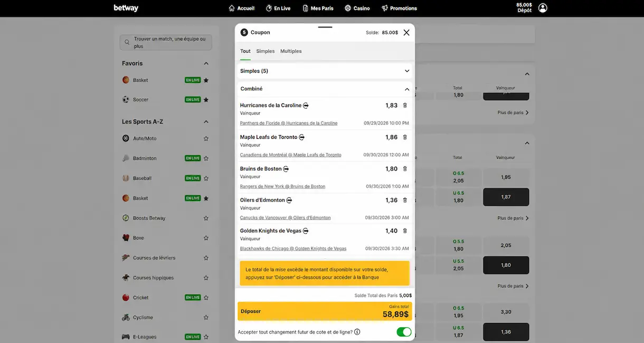
Task: Open Cricket sport in sidebar
Action: coord(140,298)
